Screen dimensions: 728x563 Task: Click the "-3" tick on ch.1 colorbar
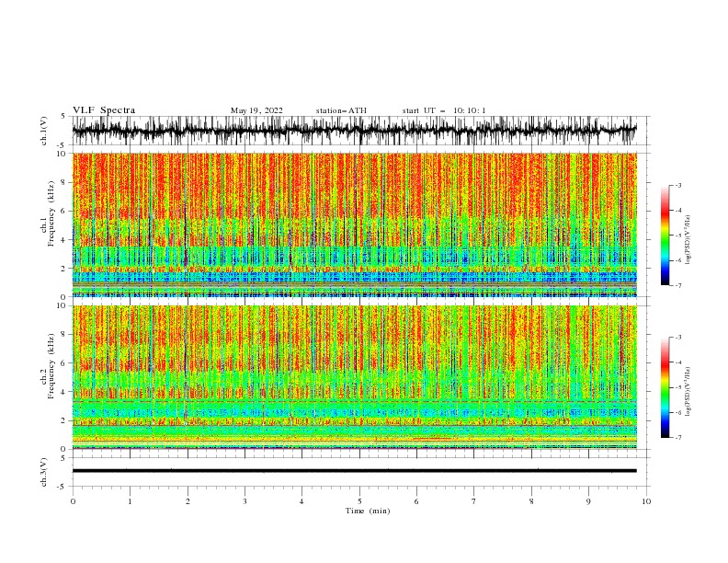coord(678,186)
